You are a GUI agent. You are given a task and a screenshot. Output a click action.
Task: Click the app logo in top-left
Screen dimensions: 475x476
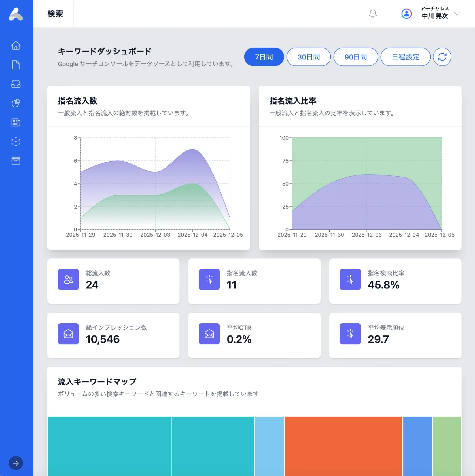pyautogui.click(x=16, y=14)
